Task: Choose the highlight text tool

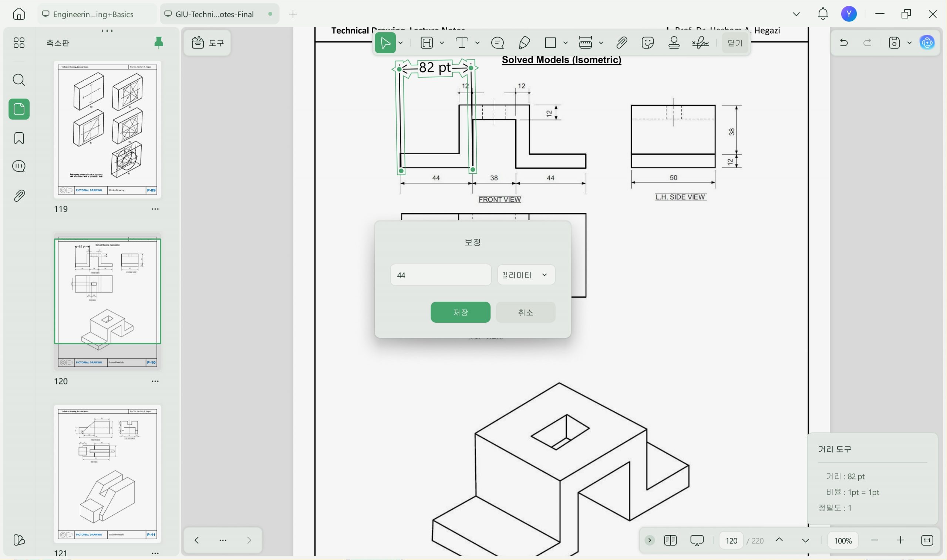Action: pyautogui.click(x=427, y=43)
